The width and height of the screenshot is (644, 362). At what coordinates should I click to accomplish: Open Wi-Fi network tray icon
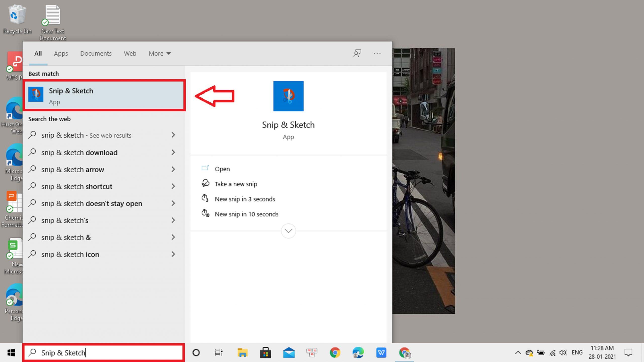[552, 353]
